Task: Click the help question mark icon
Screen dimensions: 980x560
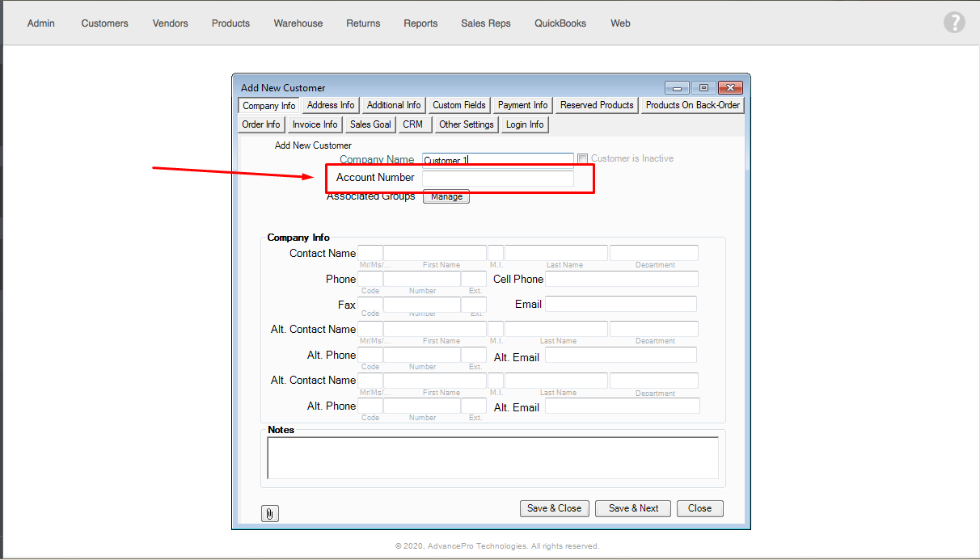Action: (954, 23)
